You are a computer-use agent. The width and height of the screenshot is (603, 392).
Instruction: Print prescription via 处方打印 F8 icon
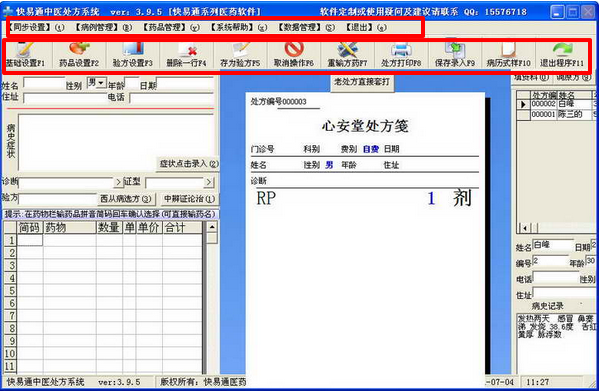coord(401,55)
